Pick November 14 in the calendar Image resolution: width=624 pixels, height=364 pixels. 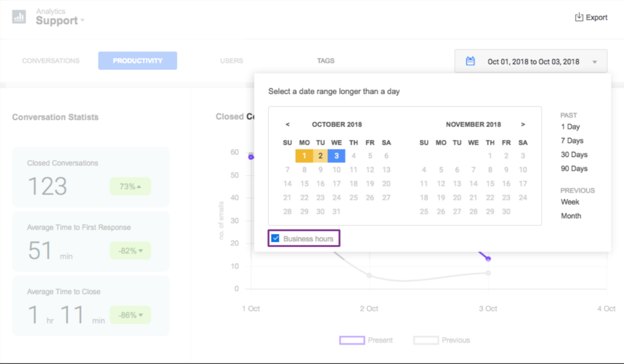473,184
